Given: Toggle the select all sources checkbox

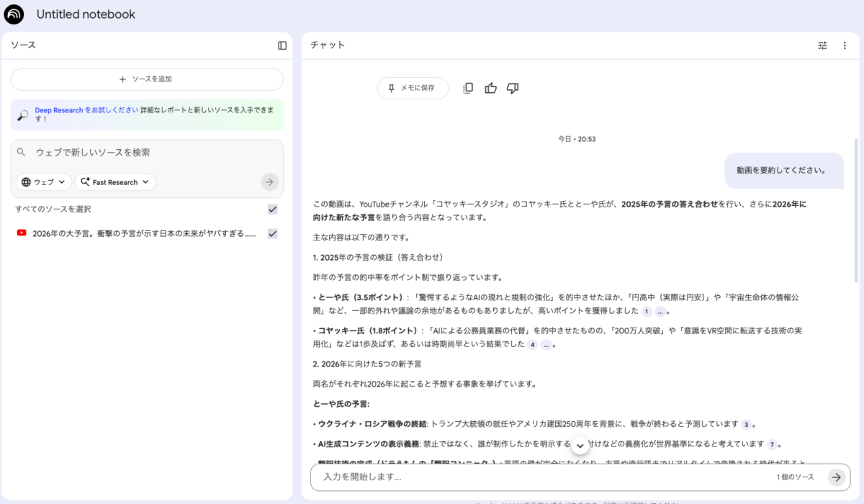Looking at the screenshot, I should (x=272, y=210).
